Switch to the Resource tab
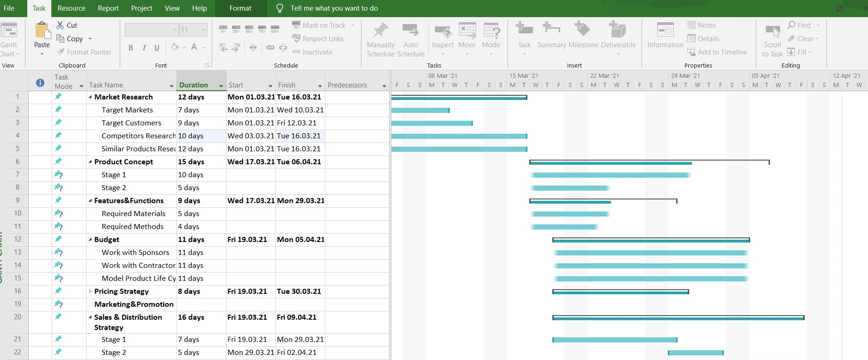This screenshot has width=868, height=360. 72,8
